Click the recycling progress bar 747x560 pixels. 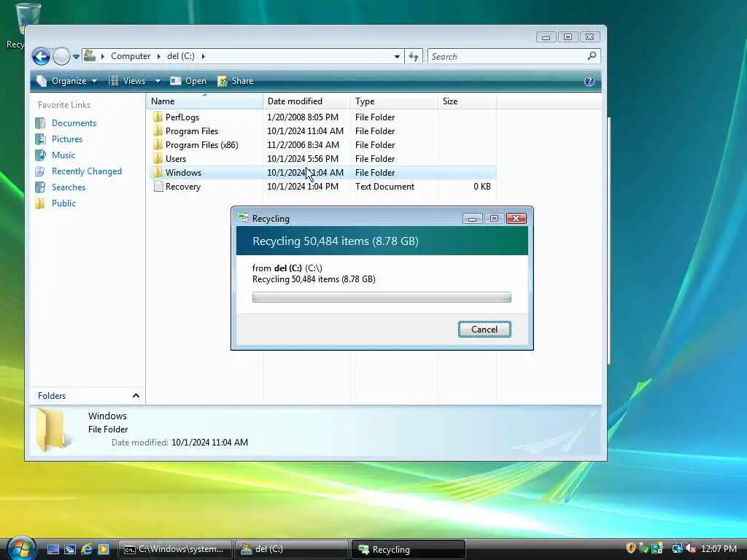click(382, 297)
